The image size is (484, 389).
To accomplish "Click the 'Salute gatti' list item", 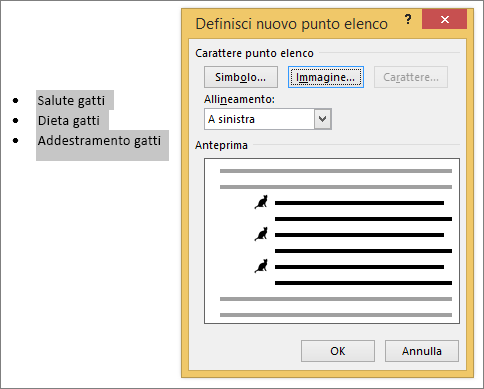I will (x=71, y=100).
